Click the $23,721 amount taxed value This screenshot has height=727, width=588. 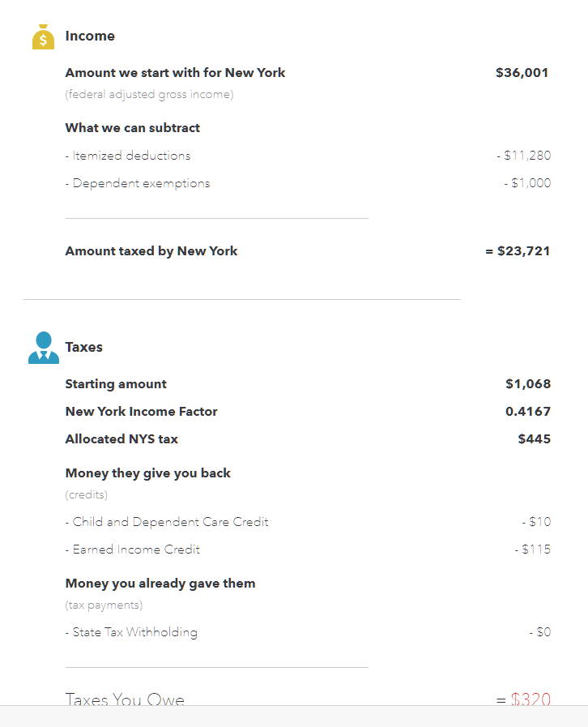pyautogui.click(x=518, y=251)
